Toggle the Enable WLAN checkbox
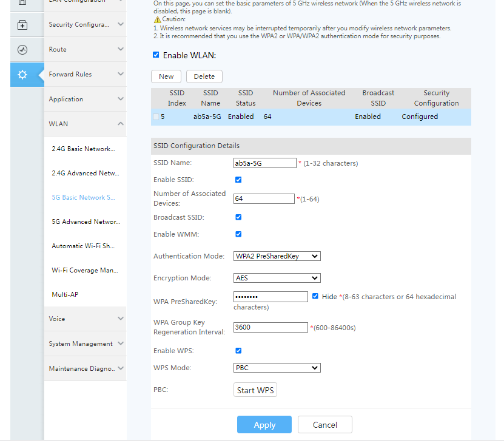The image size is (504, 443). tap(156, 55)
